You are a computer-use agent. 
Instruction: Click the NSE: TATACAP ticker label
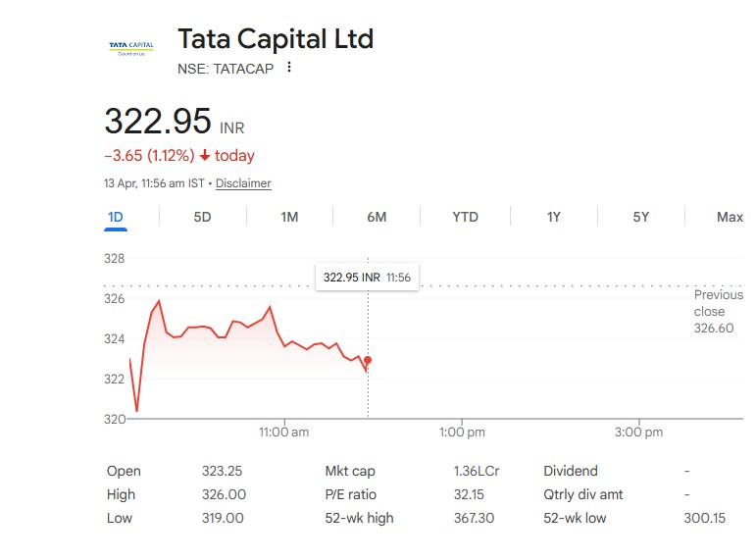(226, 69)
